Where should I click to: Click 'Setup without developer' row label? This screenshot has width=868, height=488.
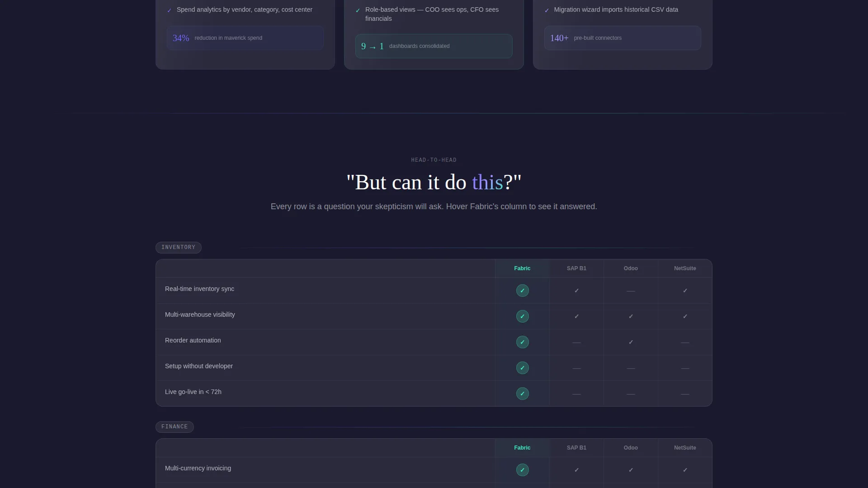199,366
